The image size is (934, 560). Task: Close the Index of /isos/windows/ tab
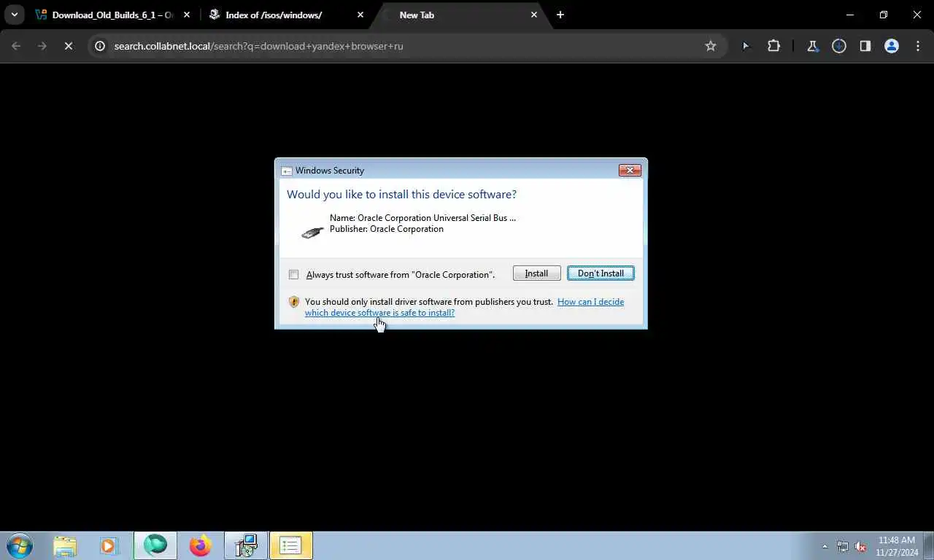click(360, 15)
